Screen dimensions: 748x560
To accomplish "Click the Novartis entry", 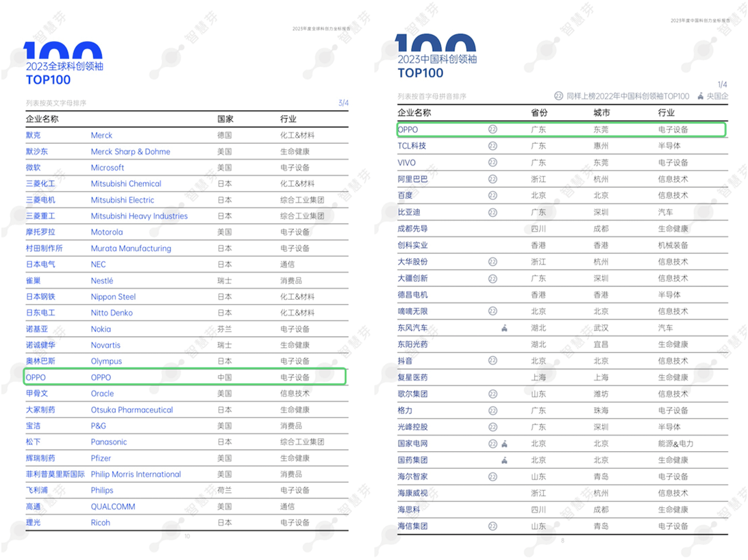I will coord(105,345).
